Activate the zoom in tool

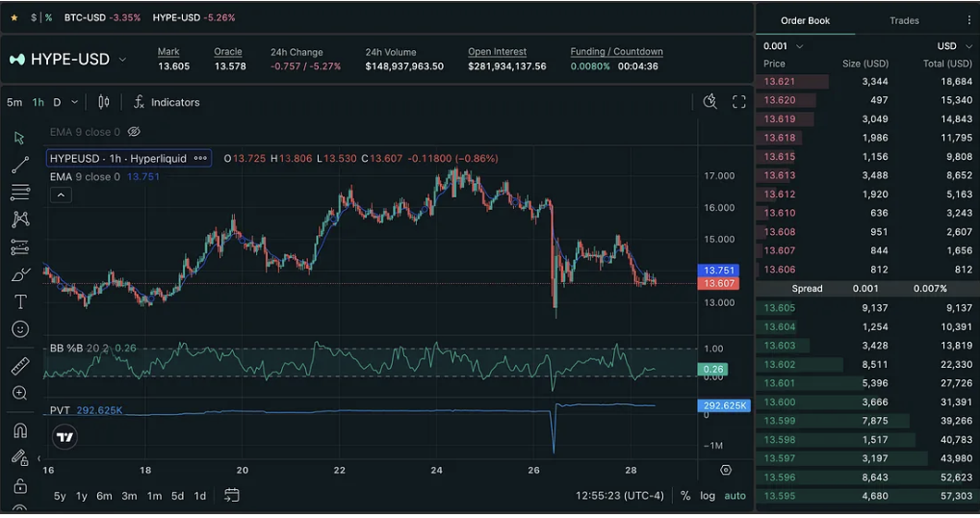click(20, 393)
